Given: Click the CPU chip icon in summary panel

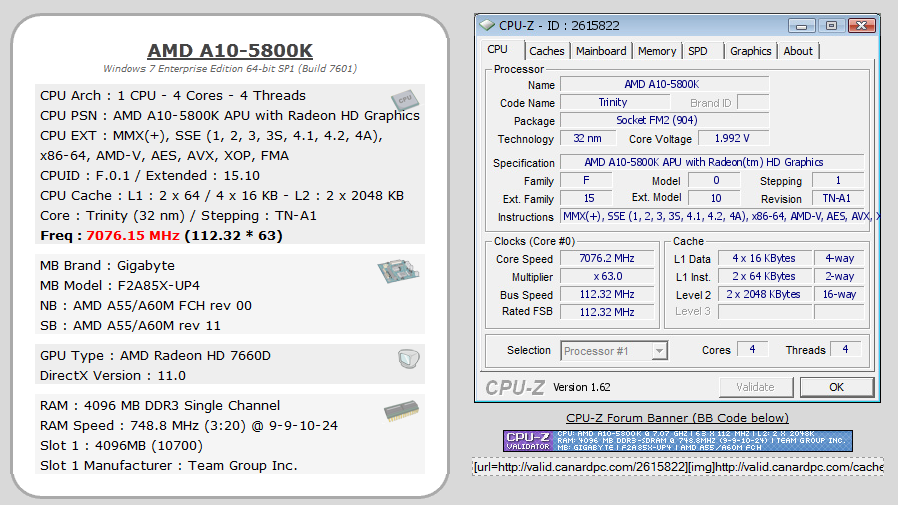Looking at the screenshot, I should click(x=405, y=100).
